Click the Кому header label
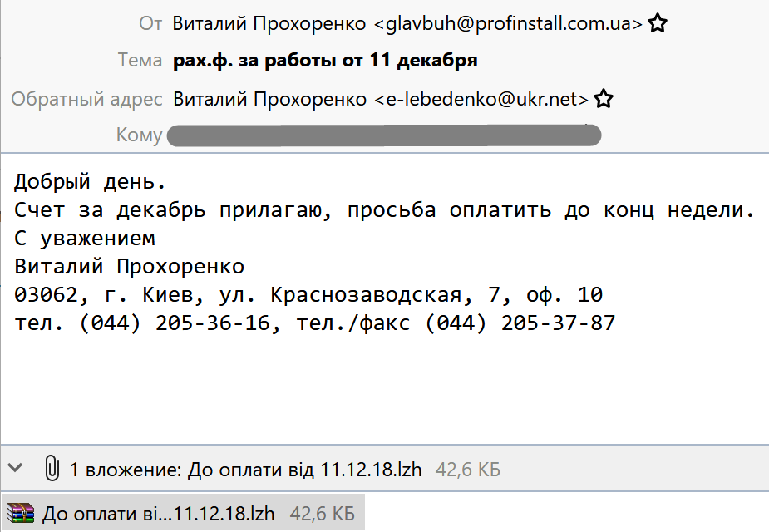 (139, 135)
